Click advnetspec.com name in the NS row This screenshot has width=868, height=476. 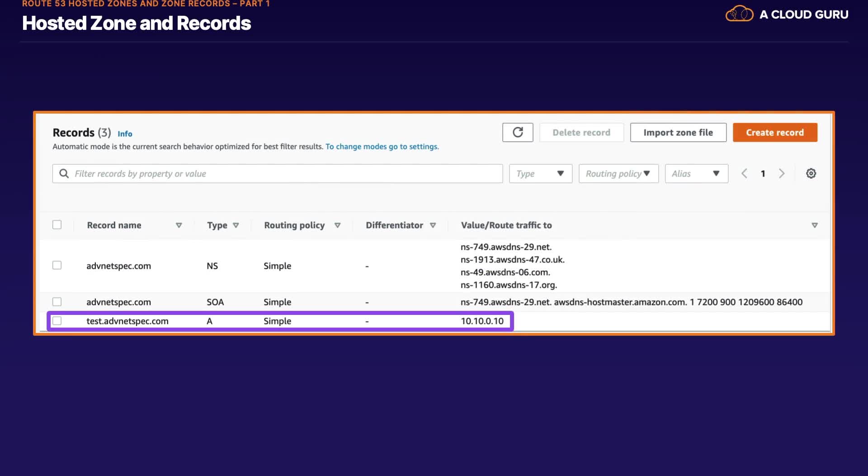(118, 266)
